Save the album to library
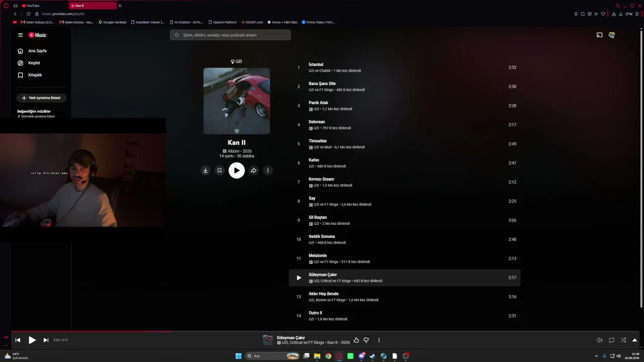Image resolution: width=644 pixels, height=362 pixels. click(x=219, y=170)
